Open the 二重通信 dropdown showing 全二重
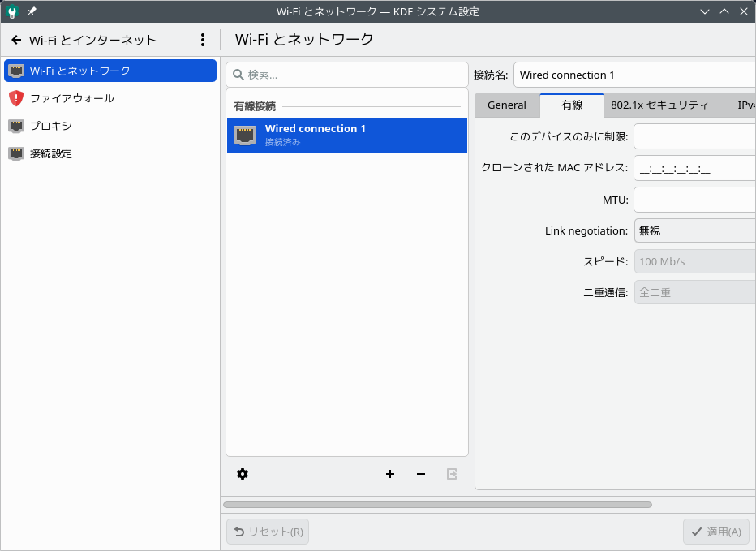The width and height of the screenshot is (756, 551). coord(695,292)
